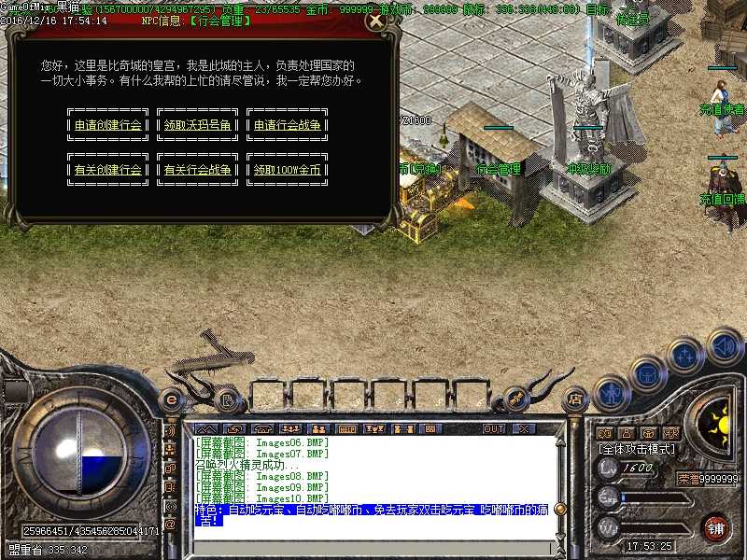747x560 pixels.
Task: Click the person-shaped small icon above the attack mode text
Action: (627, 433)
